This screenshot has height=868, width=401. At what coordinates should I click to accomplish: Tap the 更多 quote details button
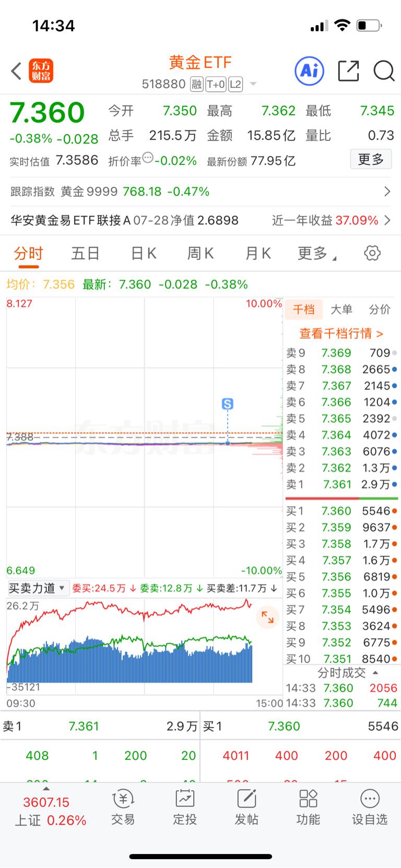(x=371, y=159)
